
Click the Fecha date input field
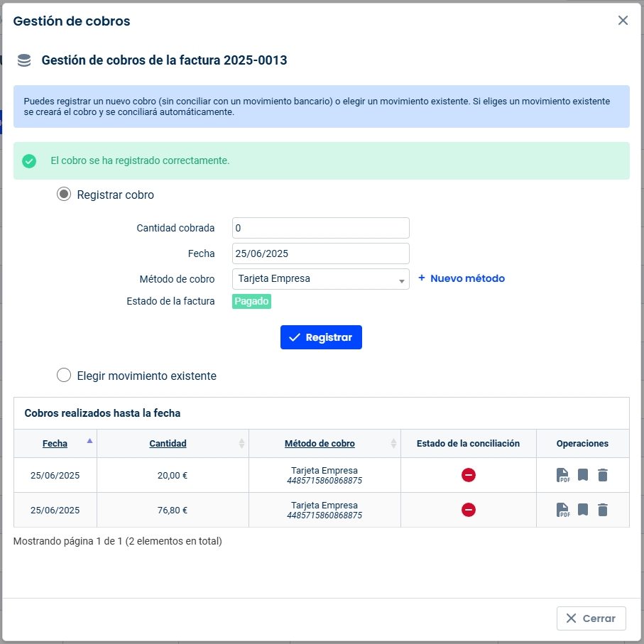320,253
